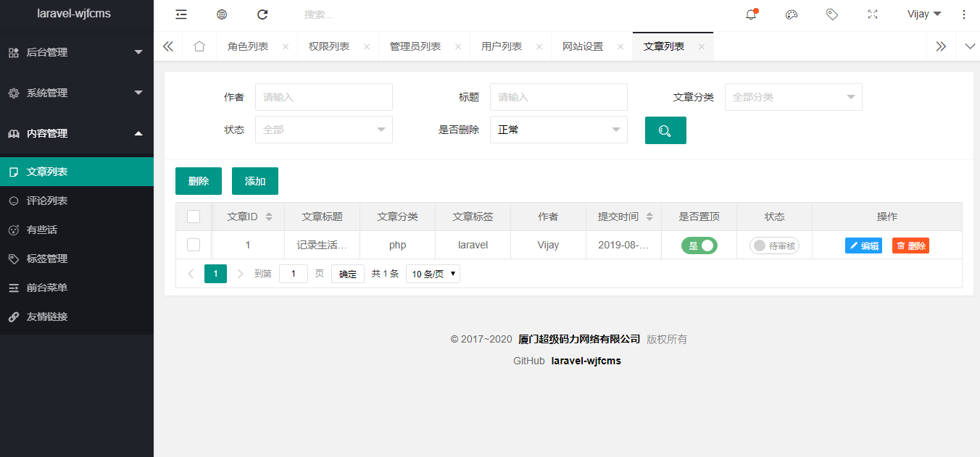Expand the 系统管理 sidebar menu
This screenshot has height=457, width=980.
pos(77,93)
